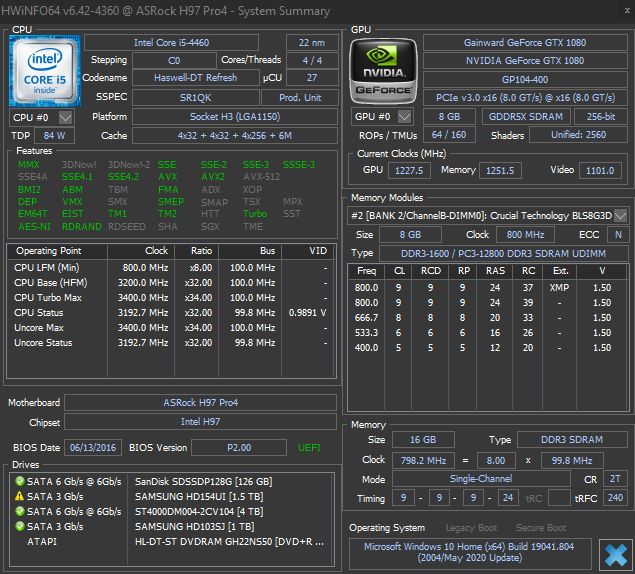Image resolution: width=635 pixels, height=574 pixels.
Task: Click memory clock value 798.2 MHz
Action: [x=423, y=461]
